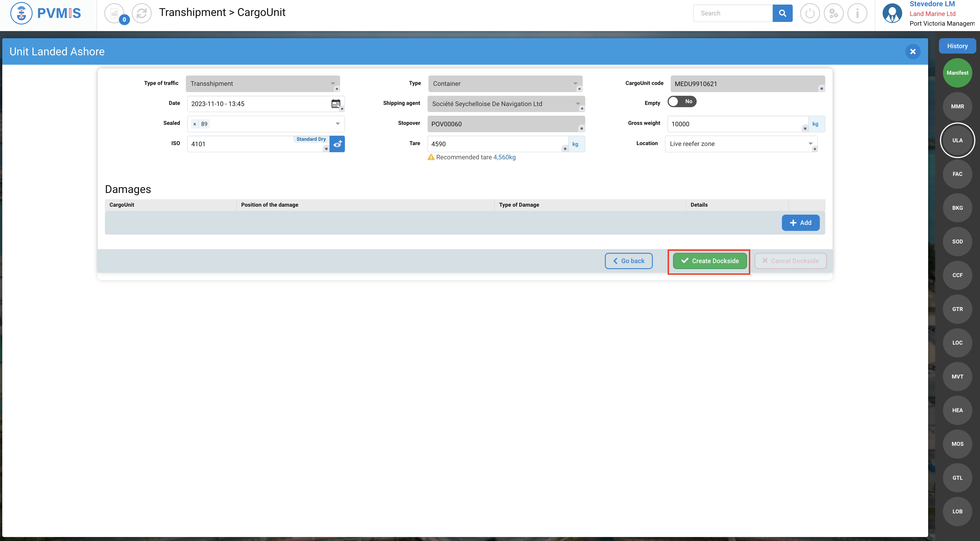Click the info icon in header
The height and width of the screenshot is (541, 980).
point(857,13)
